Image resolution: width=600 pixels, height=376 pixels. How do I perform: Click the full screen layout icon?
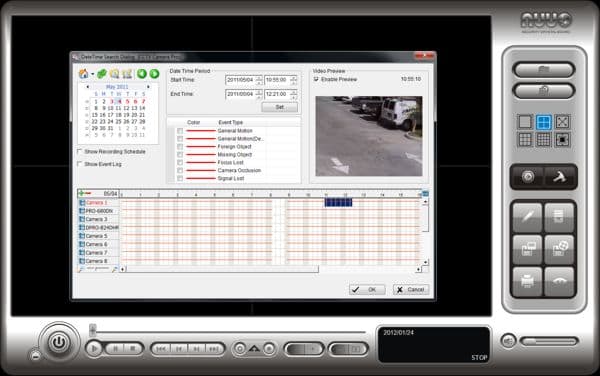562,122
